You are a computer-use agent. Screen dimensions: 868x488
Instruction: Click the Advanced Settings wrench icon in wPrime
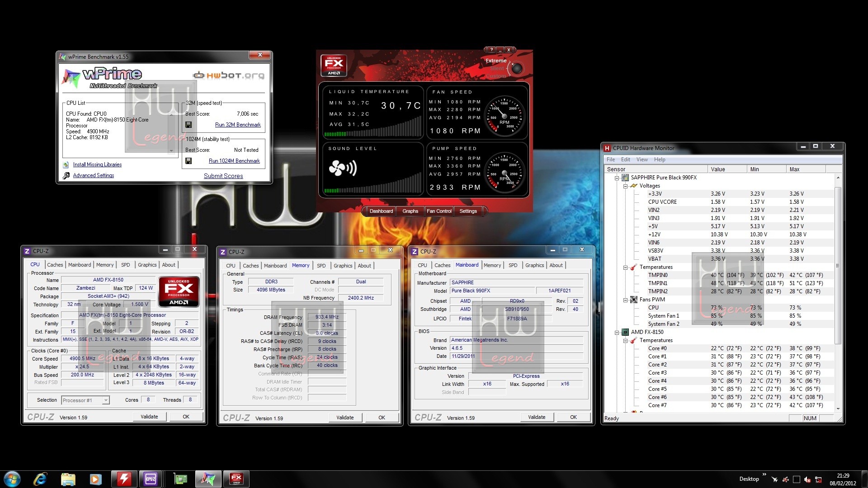click(x=66, y=176)
